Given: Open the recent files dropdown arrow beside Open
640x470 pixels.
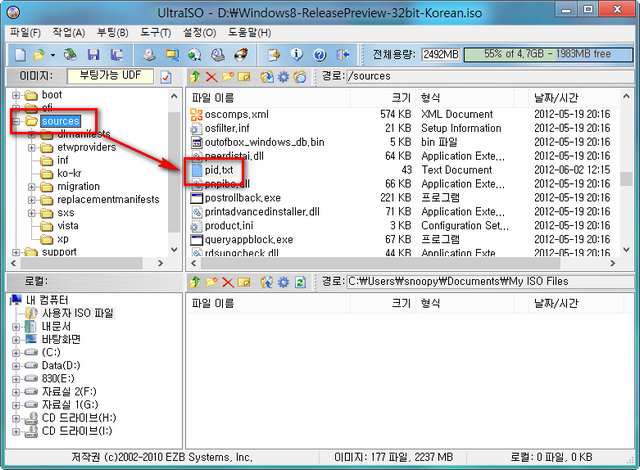Looking at the screenshot, I should tap(53, 55).
